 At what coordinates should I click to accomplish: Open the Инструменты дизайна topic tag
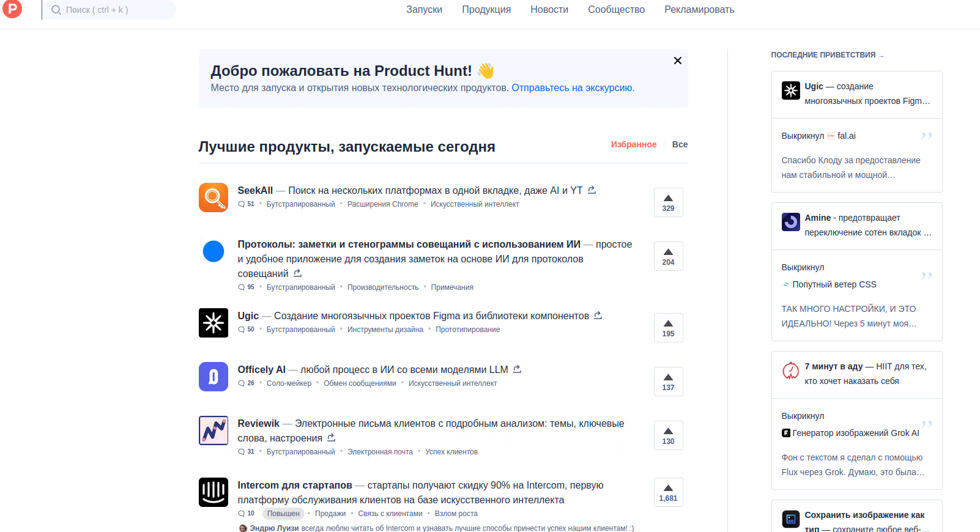385,330
